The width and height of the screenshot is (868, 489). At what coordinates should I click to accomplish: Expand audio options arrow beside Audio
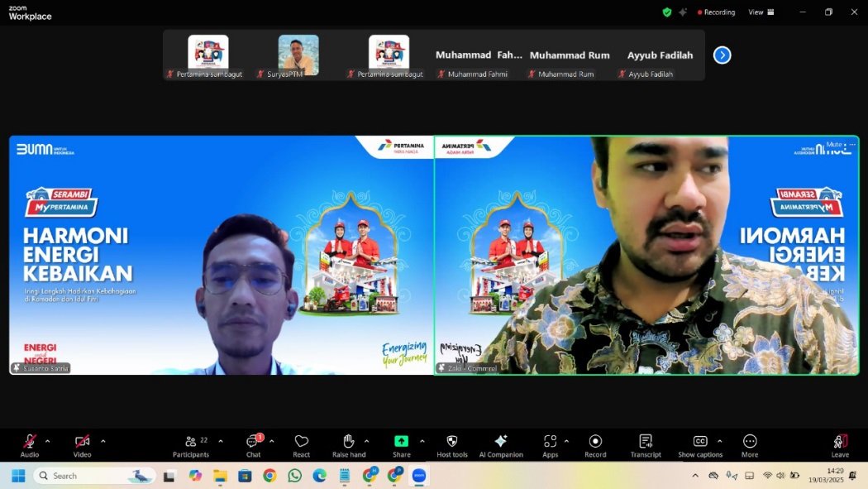tap(47, 441)
